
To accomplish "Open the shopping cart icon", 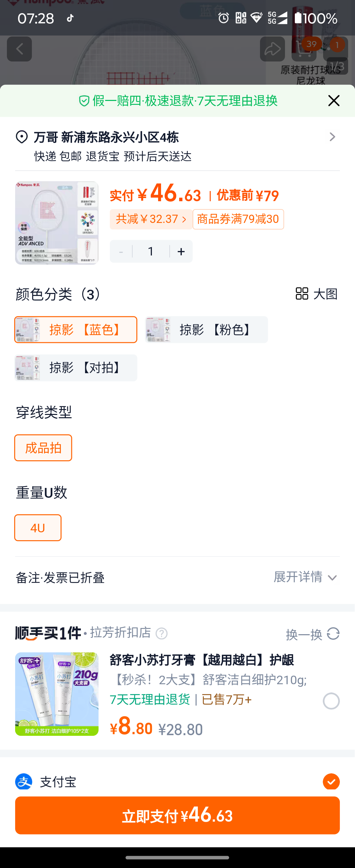I will pos(303,49).
